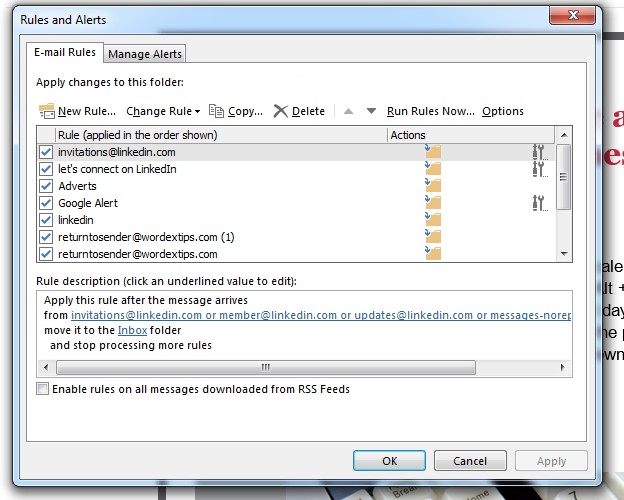Switch to the Manage Alerts tab

(x=145, y=54)
